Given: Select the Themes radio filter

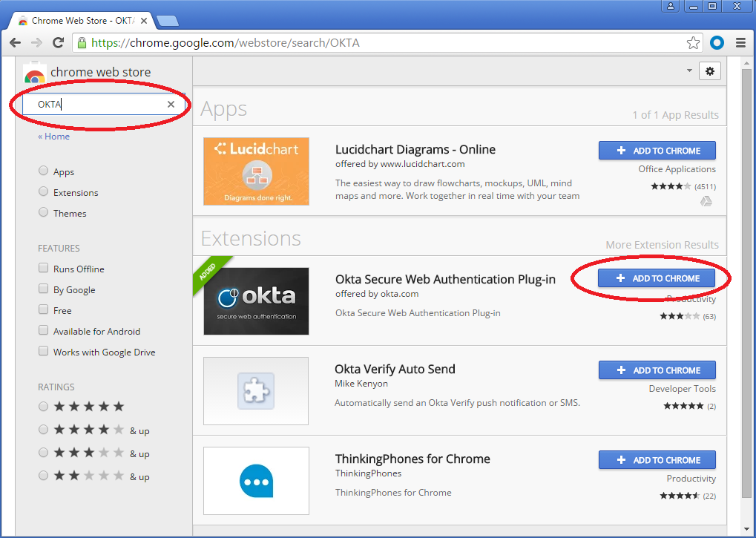Looking at the screenshot, I should pyautogui.click(x=43, y=212).
